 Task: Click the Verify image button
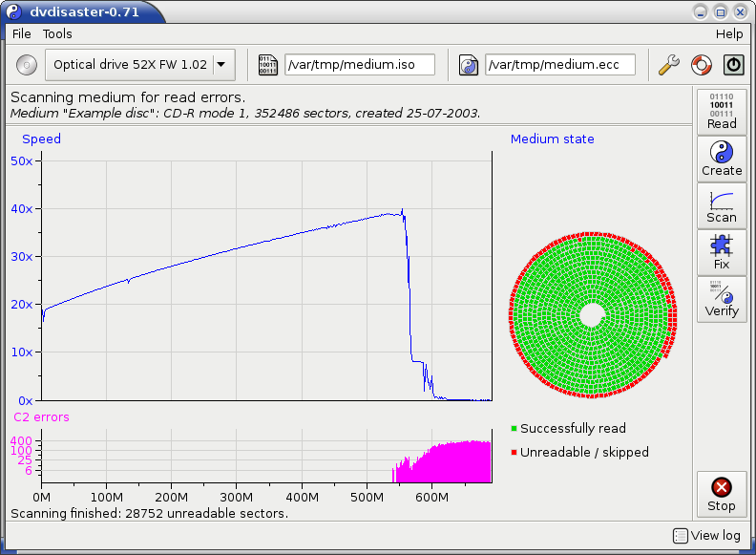pos(722,298)
